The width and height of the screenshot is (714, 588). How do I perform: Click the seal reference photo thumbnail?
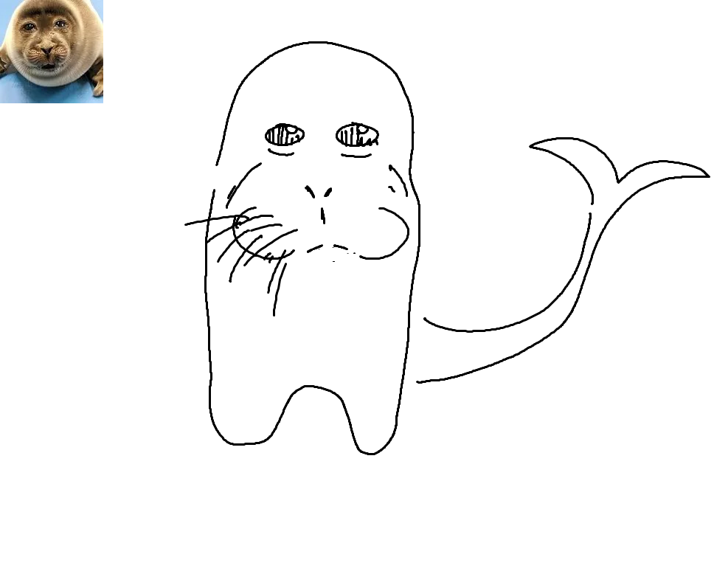[52, 52]
